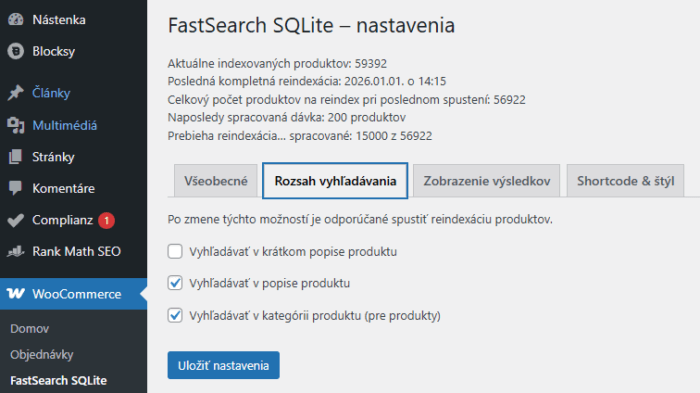The height and width of the screenshot is (393, 700).
Task: Click the Uložiť nastavenia button
Action: pos(224,365)
